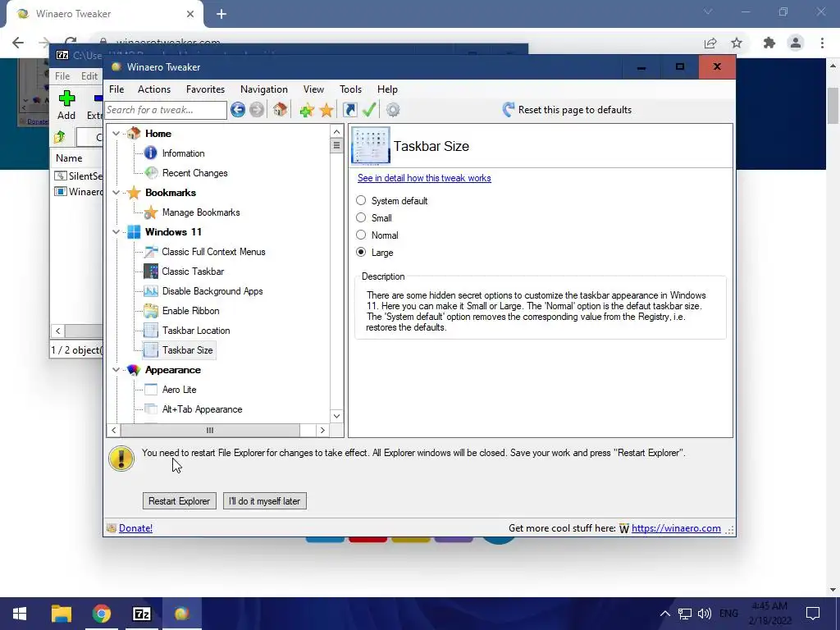Click the blue Back navigation arrow icon

238,110
